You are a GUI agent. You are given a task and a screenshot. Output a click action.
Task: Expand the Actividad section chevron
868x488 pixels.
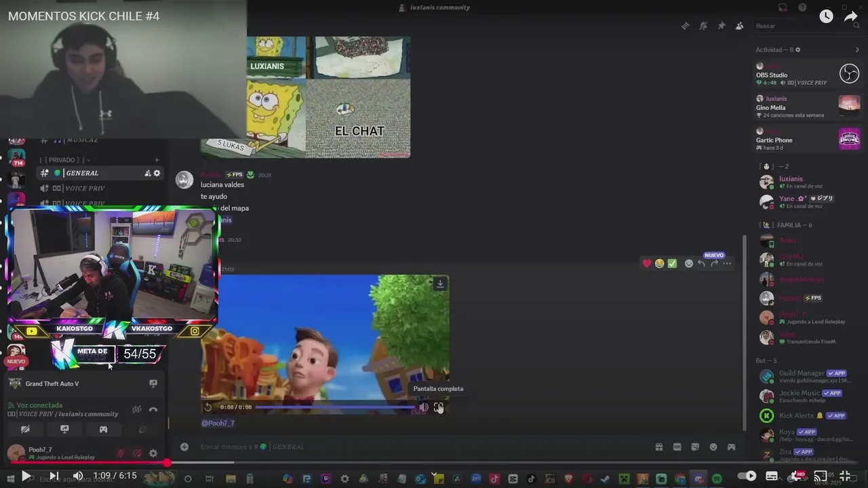[x=857, y=49]
